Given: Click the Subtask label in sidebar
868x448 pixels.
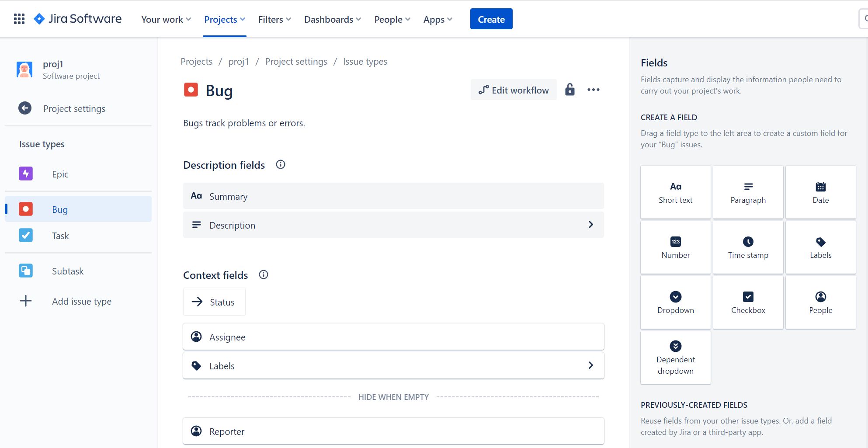Looking at the screenshot, I should point(68,271).
